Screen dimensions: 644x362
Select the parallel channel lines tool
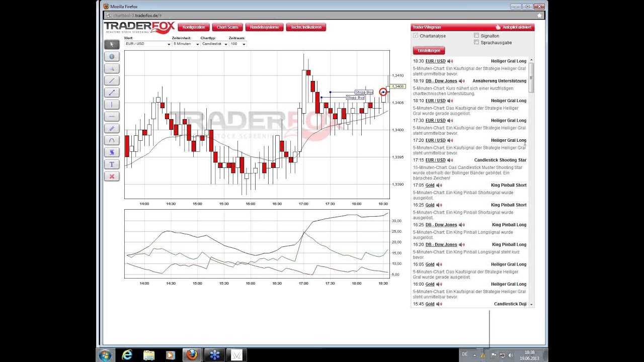click(112, 128)
